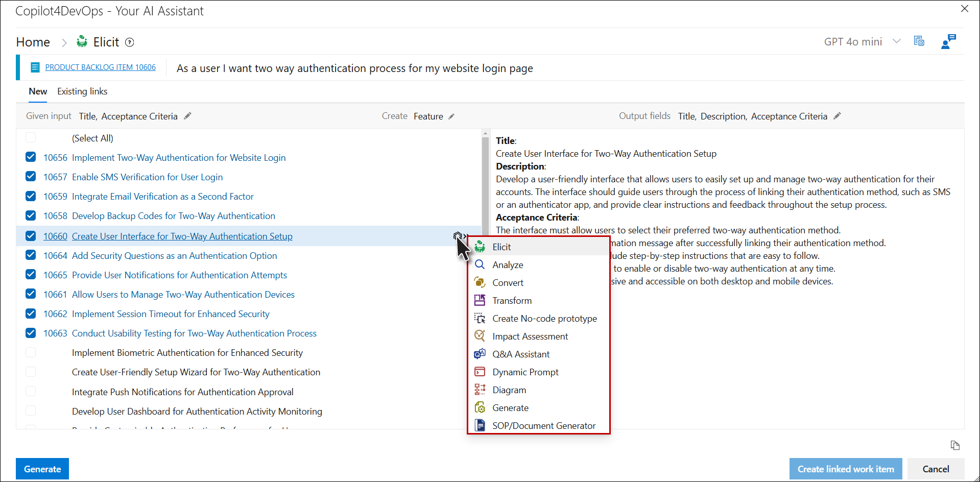Open PRODUCT BACKLOG ITEM 10606 link
The image size is (980, 482).
pos(101,67)
